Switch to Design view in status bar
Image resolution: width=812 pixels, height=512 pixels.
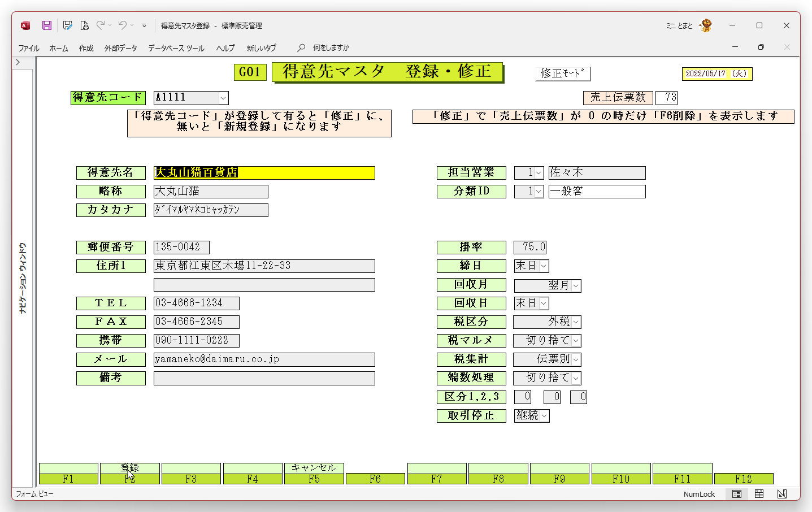tap(781, 494)
